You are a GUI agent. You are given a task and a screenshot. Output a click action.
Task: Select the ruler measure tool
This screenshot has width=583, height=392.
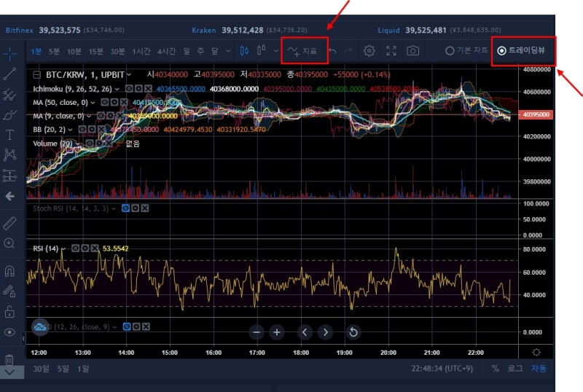(9, 223)
